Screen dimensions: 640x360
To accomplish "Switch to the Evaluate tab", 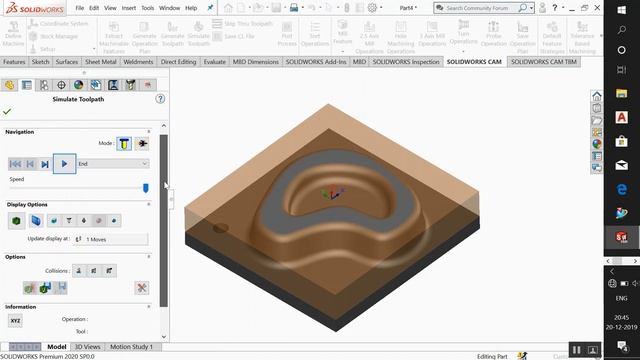I will (215, 62).
